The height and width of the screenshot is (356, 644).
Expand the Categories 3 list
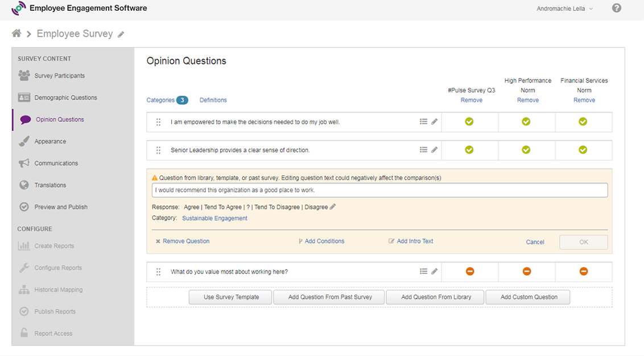pos(167,100)
